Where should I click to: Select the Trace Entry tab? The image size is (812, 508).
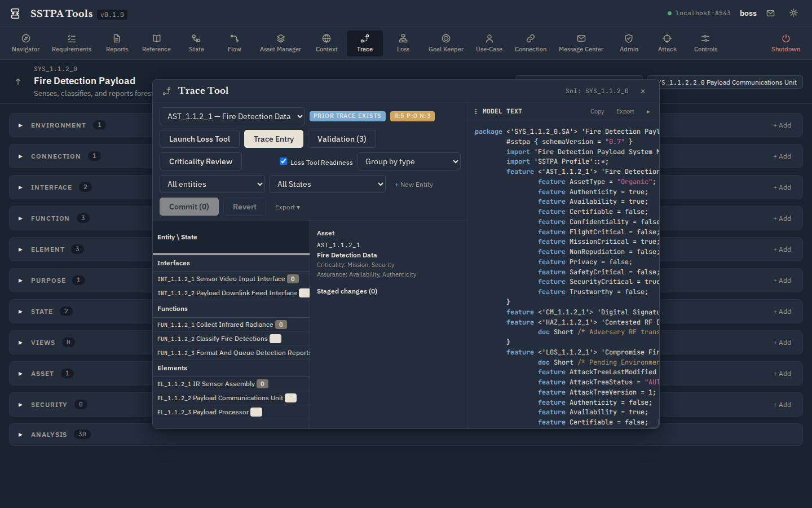pos(273,139)
